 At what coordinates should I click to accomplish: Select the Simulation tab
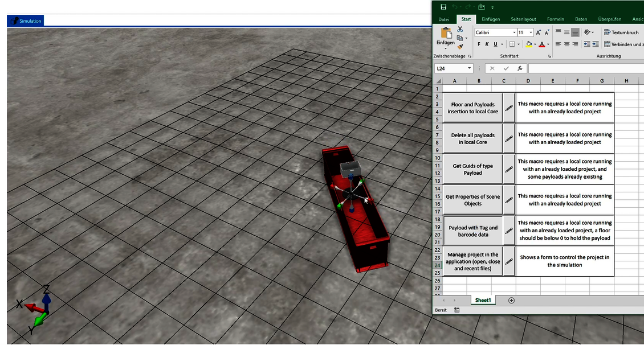(x=26, y=21)
